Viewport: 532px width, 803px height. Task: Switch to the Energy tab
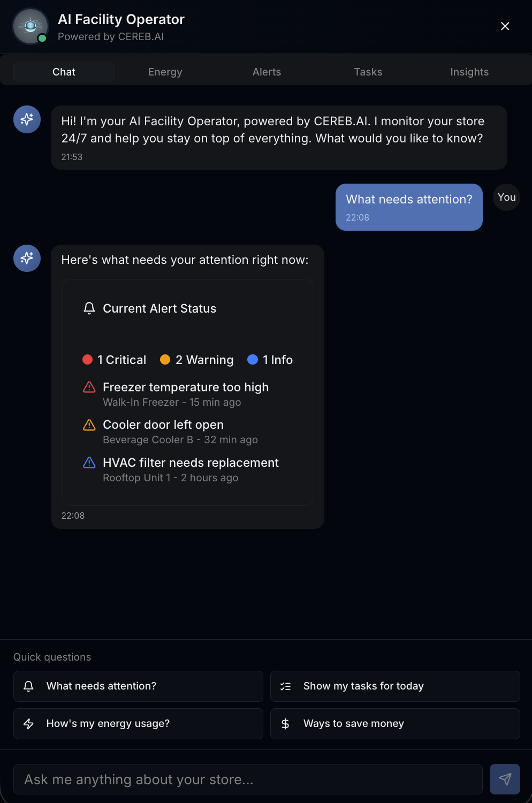[x=165, y=71]
